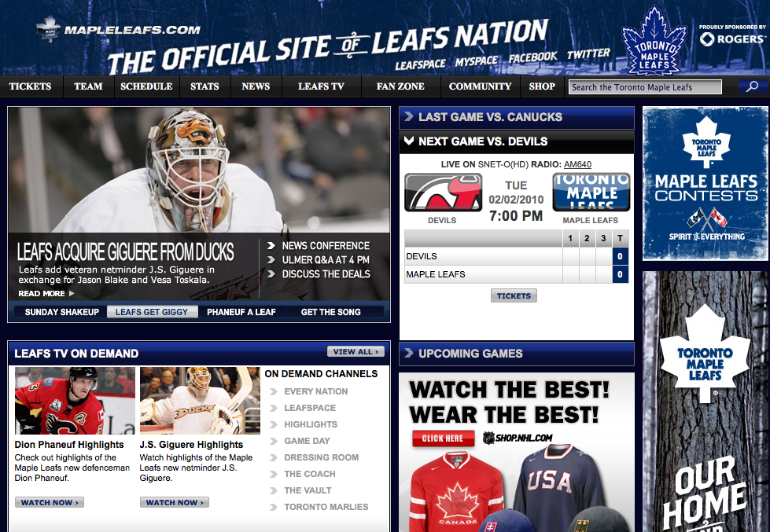Image resolution: width=770 pixels, height=532 pixels.
Task: Open the AM640 radio link
Action: [577, 164]
